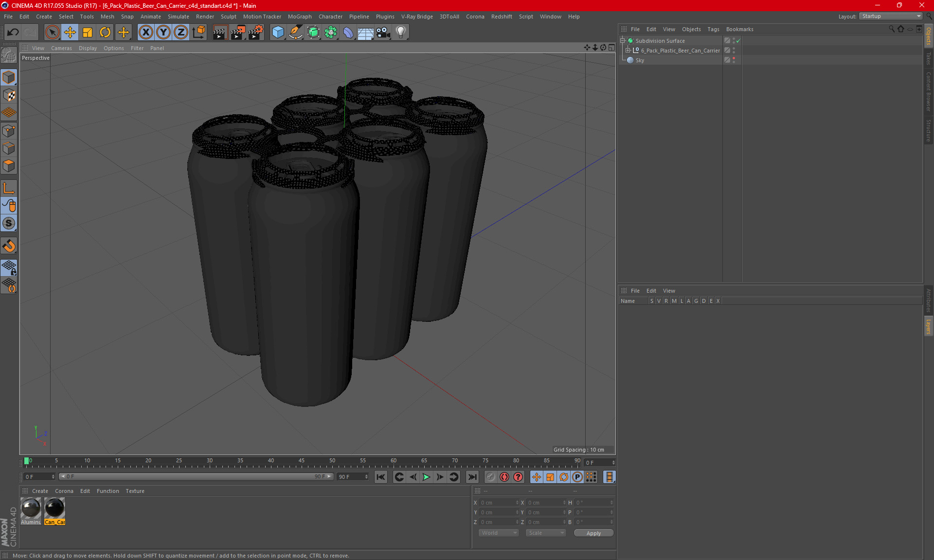934x560 pixels.
Task: Select the Aluminum material swatch
Action: pyautogui.click(x=31, y=511)
